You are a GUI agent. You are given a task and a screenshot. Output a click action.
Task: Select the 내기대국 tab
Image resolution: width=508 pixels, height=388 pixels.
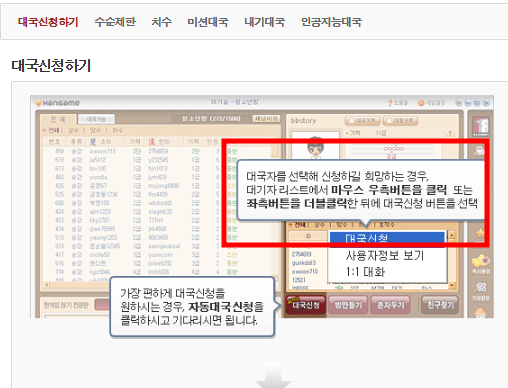click(265, 22)
